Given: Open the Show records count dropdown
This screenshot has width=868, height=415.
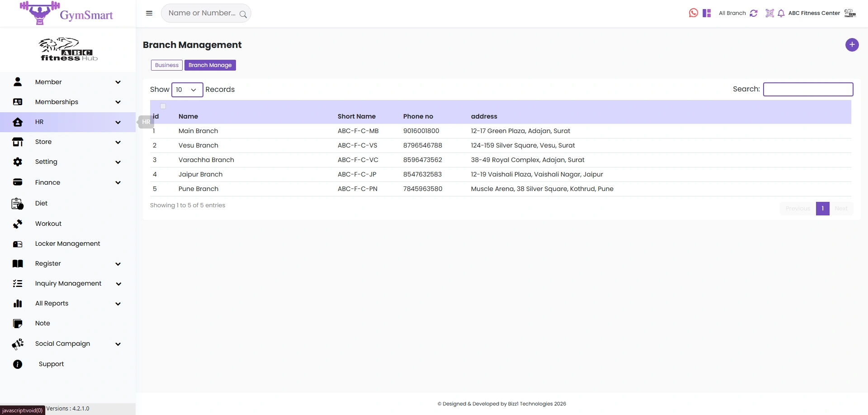Looking at the screenshot, I should click(x=187, y=90).
